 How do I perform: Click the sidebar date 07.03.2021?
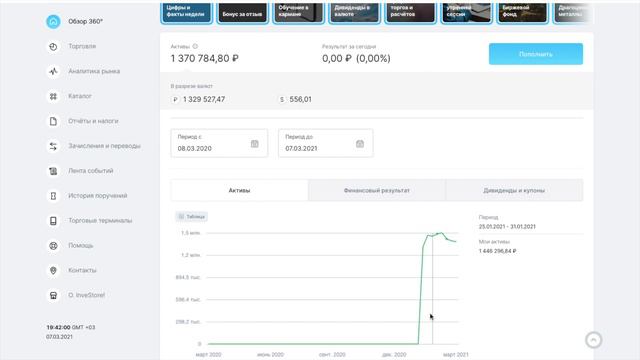point(59,337)
